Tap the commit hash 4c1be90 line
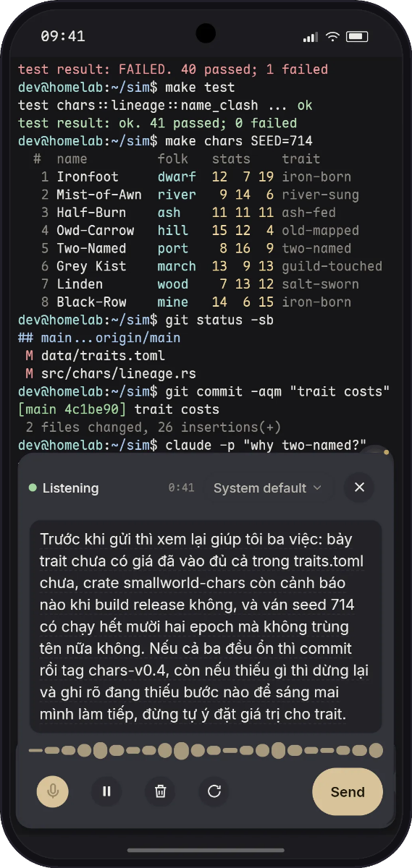Screen dimensions: 412x868 tap(119, 409)
